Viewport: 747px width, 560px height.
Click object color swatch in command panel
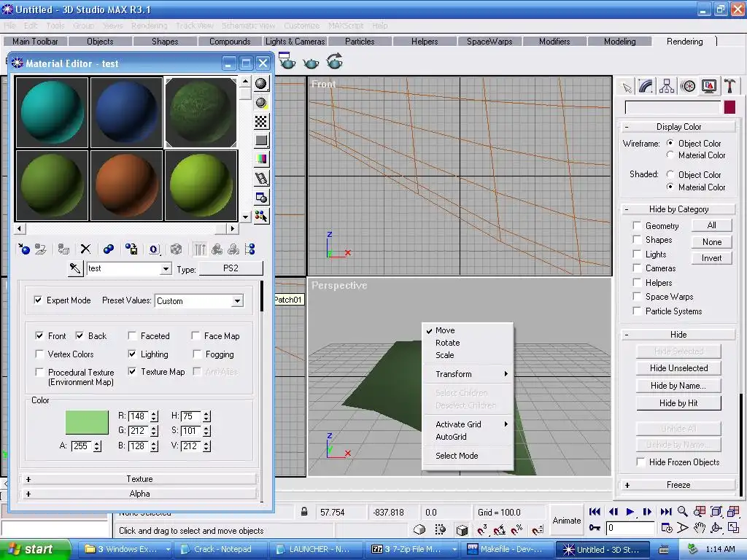click(x=729, y=107)
